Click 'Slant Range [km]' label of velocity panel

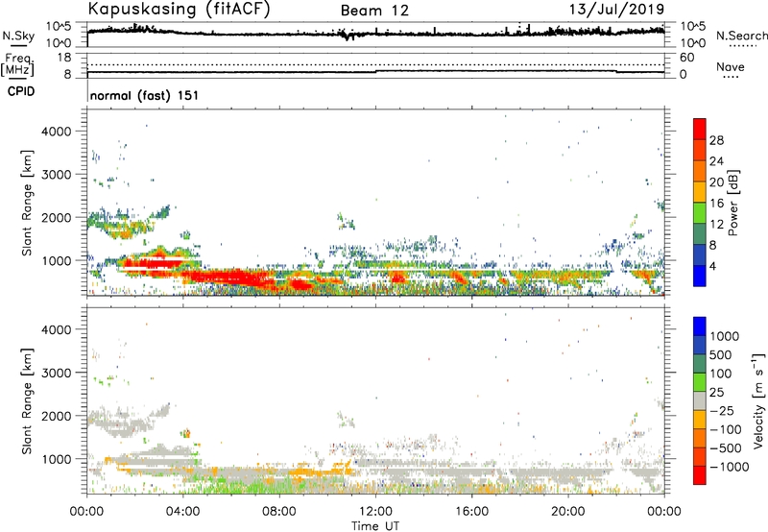27,401
